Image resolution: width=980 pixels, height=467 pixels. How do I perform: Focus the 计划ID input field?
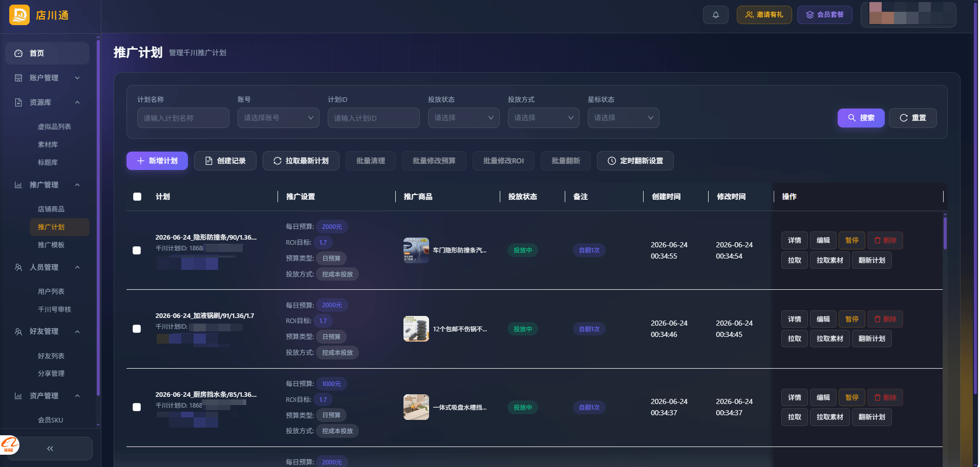click(373, 118)
